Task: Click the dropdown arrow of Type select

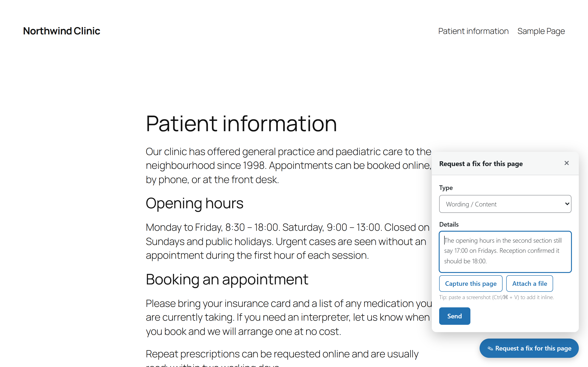Action: coord(567,204)
